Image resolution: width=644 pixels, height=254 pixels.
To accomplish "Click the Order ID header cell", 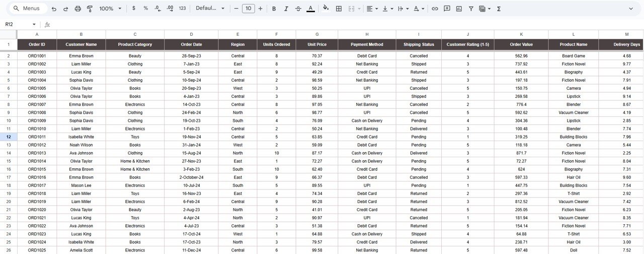I will (x=37, y=44).
